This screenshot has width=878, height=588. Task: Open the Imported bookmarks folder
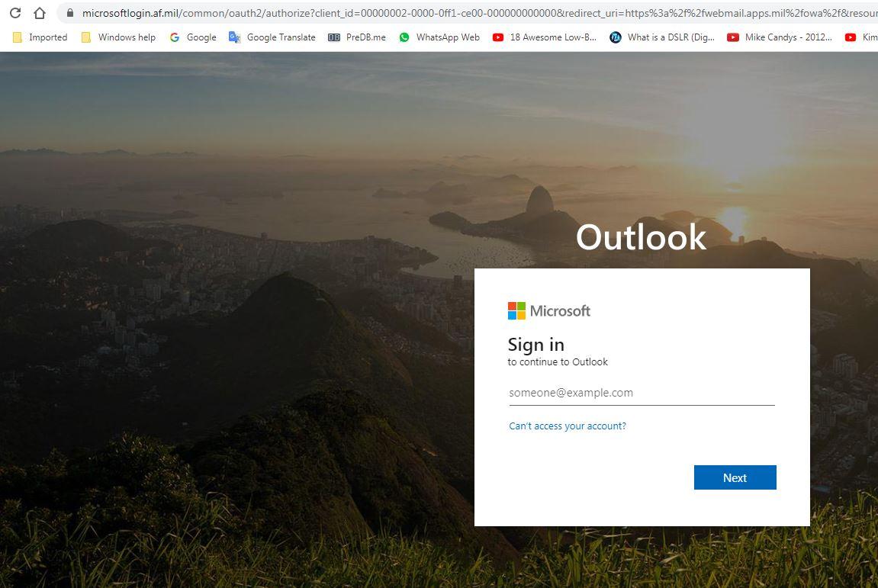pos(40,37)
